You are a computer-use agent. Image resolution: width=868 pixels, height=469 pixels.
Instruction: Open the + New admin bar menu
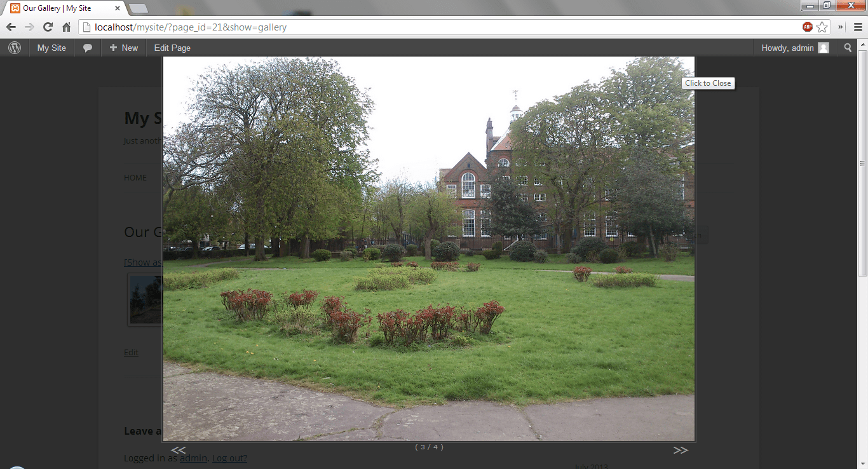(x=123, y=48)
